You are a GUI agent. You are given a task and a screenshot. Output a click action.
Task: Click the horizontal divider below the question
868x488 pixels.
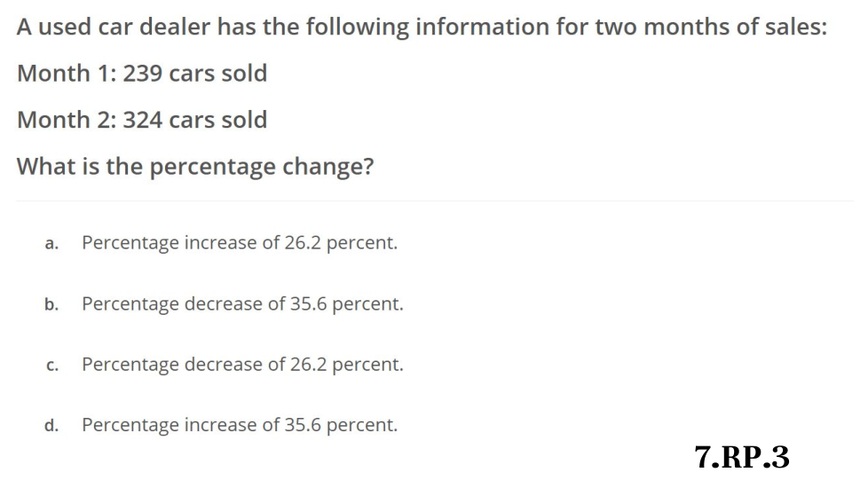tap(435, 201)
